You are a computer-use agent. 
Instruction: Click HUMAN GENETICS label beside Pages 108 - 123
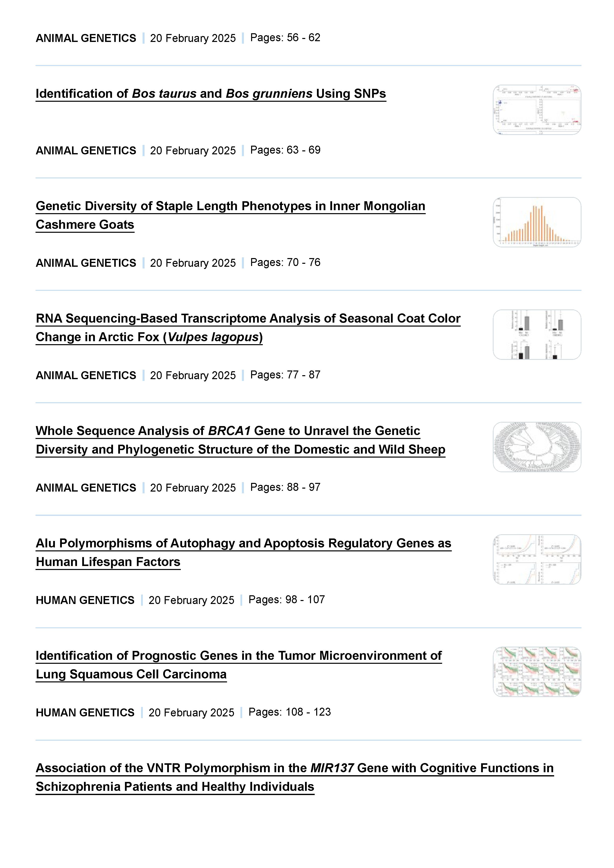coord(85,712)
